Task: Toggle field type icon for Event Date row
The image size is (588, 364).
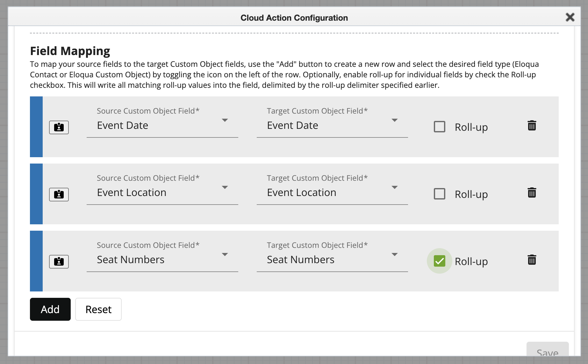Action: tap(59, 127)
